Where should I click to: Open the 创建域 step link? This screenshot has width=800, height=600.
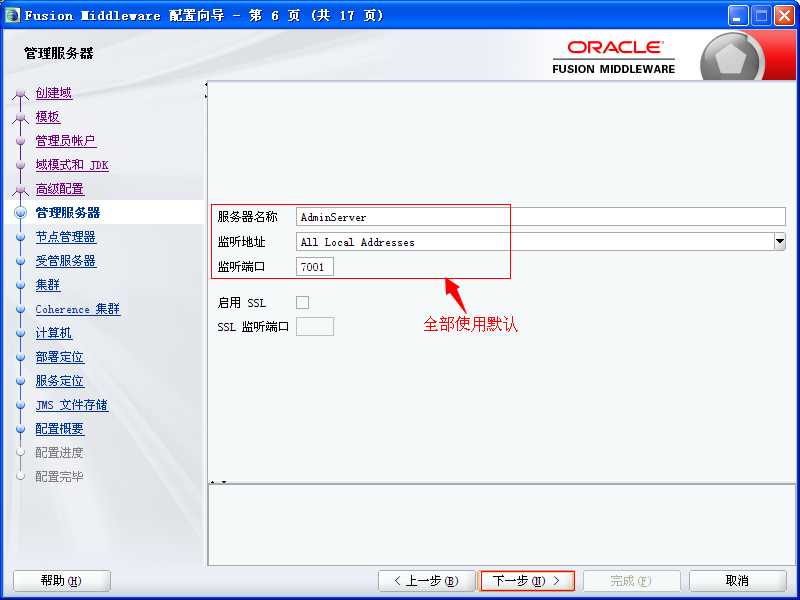point(54,93)
